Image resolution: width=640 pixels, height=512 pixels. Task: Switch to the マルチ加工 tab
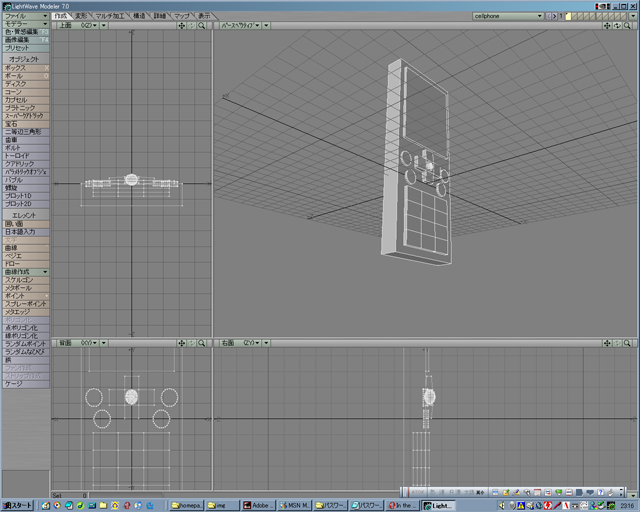(x=110, y=16)
